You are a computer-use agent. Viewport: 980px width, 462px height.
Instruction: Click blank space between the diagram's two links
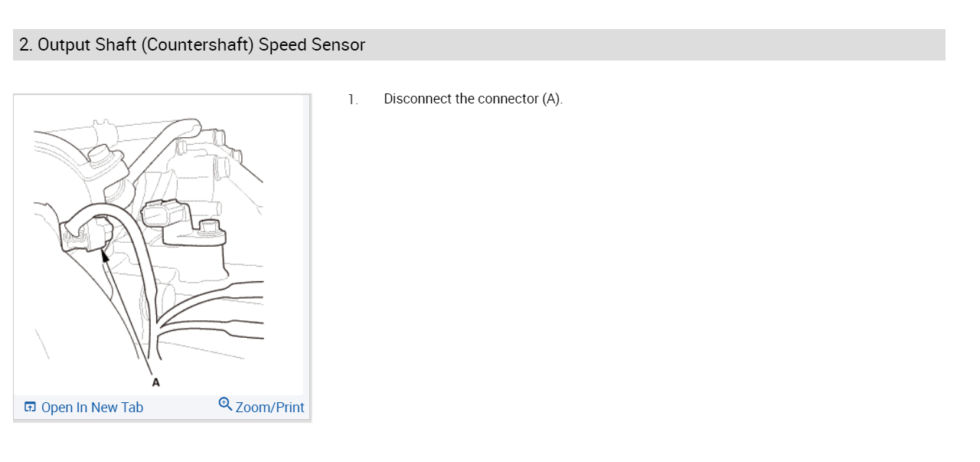coord(180,408)
